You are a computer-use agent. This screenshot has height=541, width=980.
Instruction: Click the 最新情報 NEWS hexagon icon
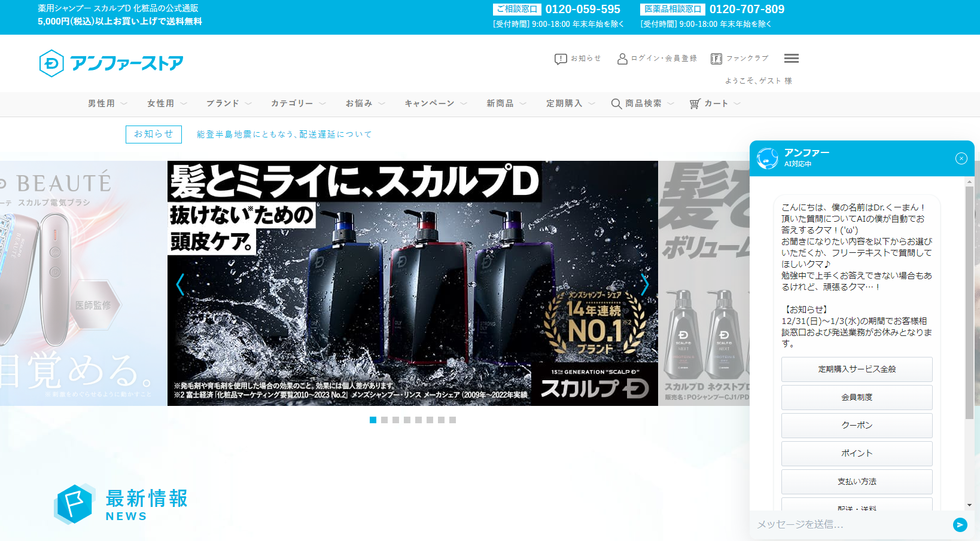pos(74,504)
